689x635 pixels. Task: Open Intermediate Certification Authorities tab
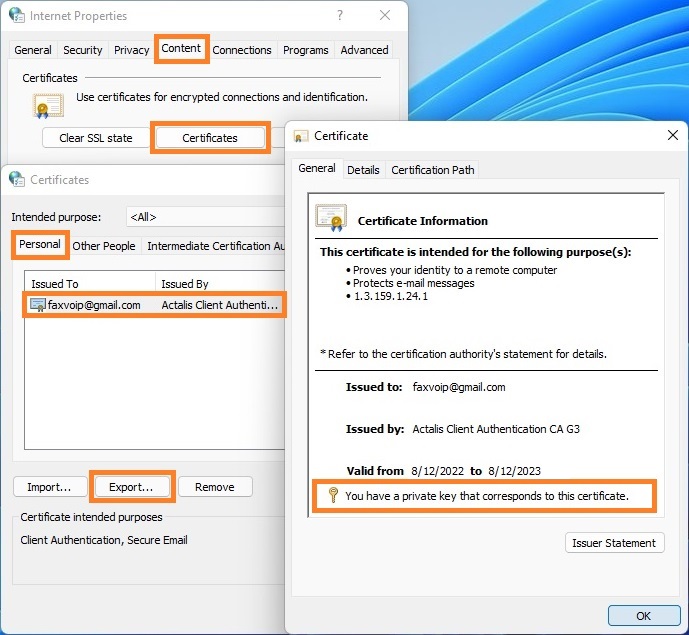pos(215,246)
